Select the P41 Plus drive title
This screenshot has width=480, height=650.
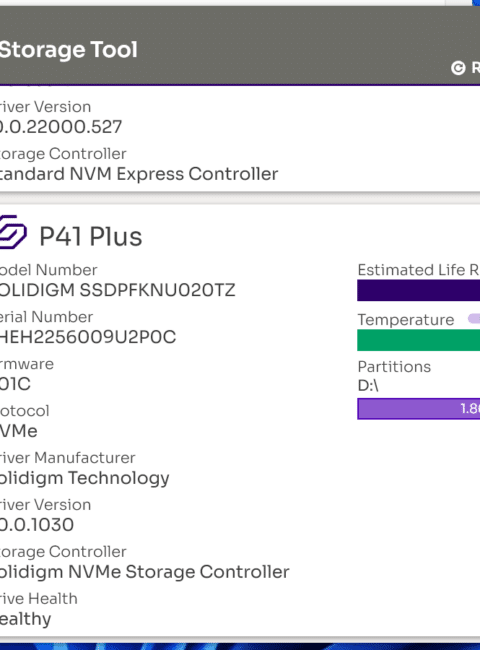[91, 237]
